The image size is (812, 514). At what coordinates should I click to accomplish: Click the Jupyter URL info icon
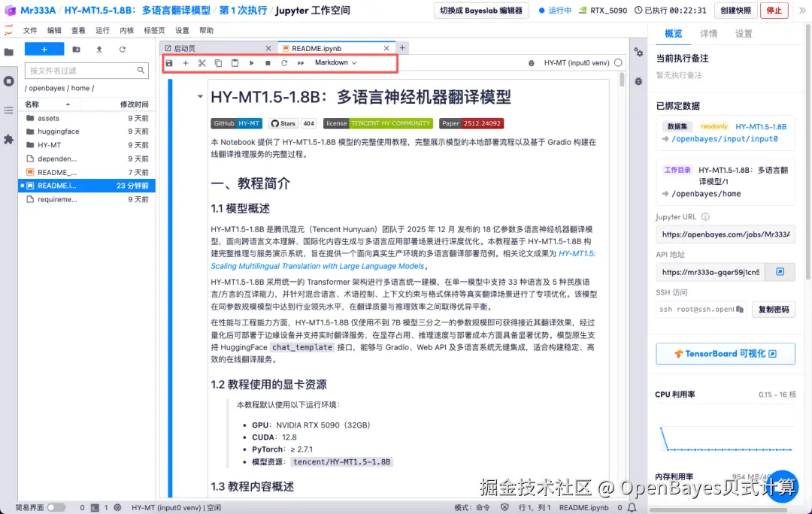click(705, 217)
